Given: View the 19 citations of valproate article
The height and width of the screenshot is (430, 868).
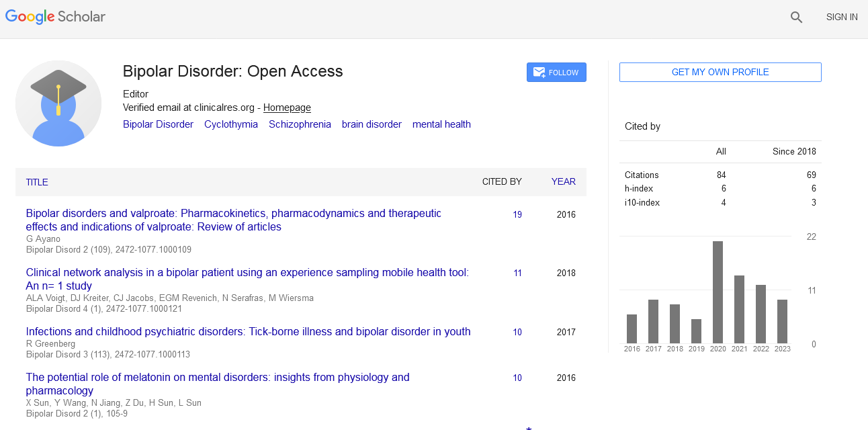Looking at the screenshot, I should (517, 215).
